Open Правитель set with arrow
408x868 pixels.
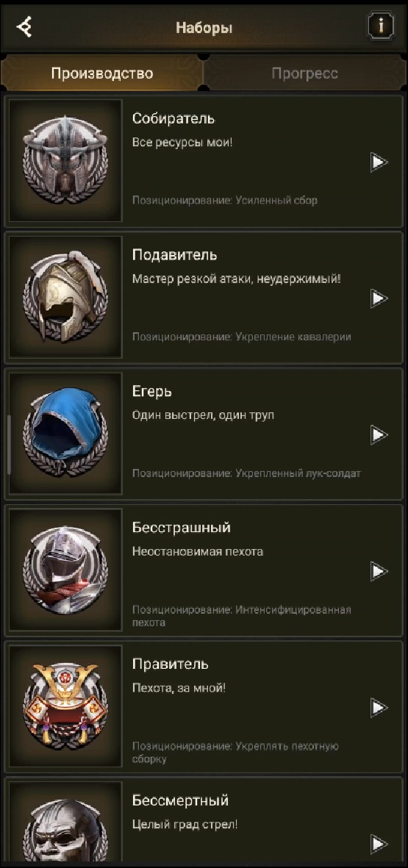pos(379,708)
